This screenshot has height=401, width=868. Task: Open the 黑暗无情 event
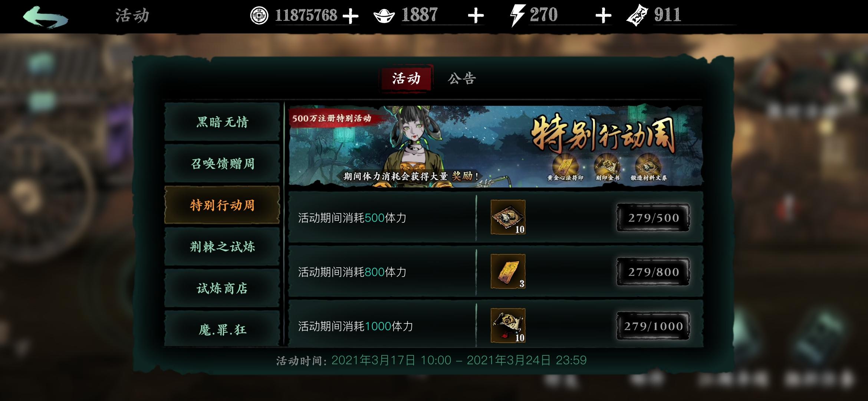[222, 122]
